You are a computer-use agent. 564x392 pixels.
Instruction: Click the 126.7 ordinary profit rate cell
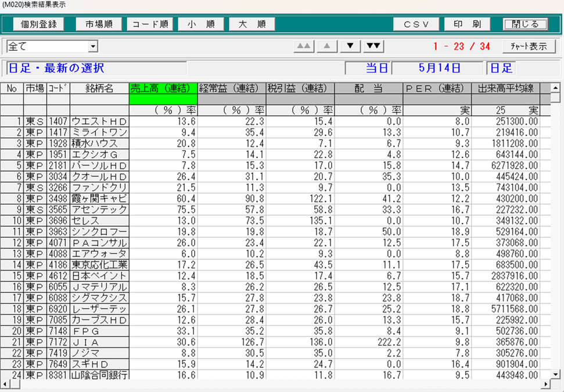(x=232, y=342)
